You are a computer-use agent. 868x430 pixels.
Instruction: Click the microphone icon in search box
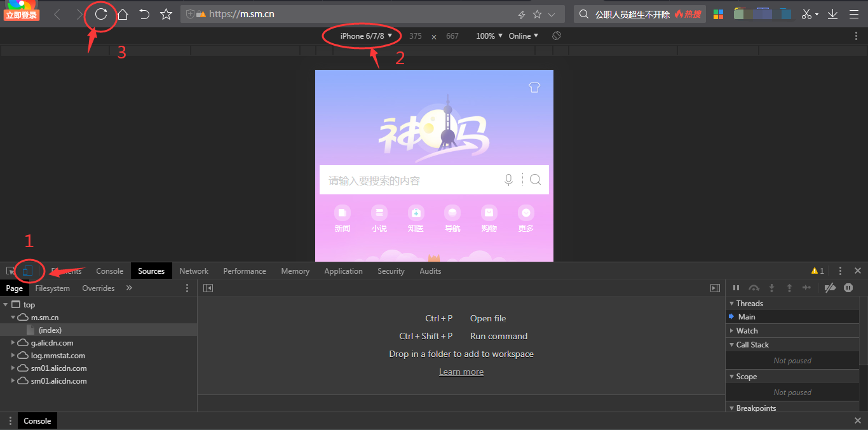click(x=508, y=180)
